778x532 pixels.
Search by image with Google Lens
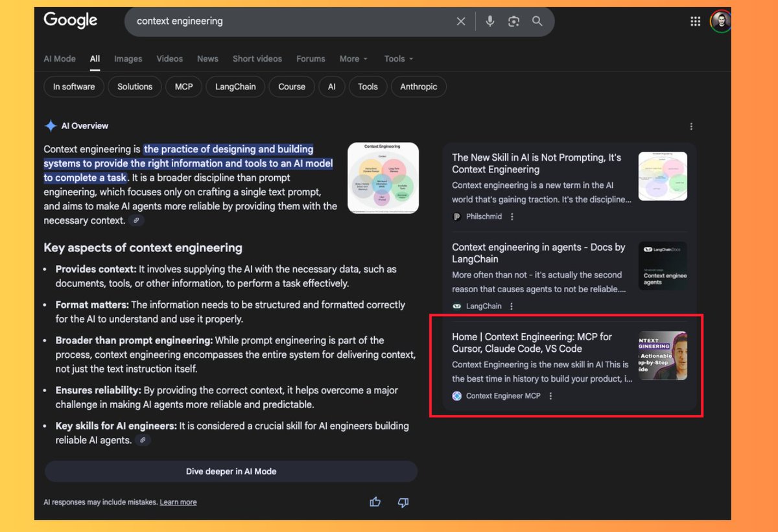pyautogui.click(x=513, y=21)
